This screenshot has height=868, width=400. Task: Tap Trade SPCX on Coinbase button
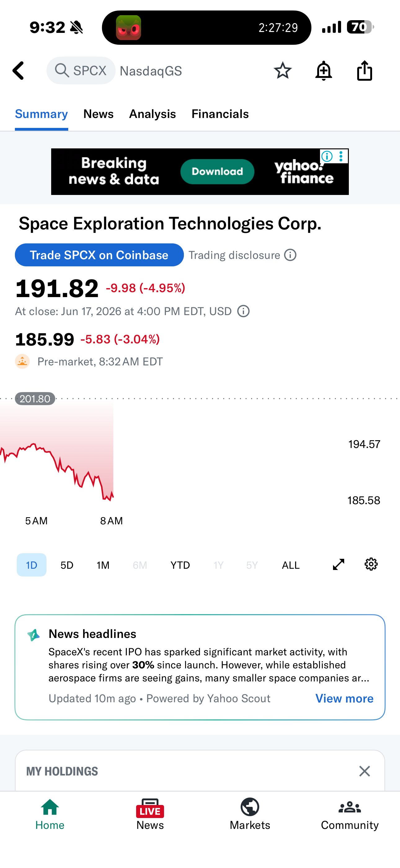click(x=99, y=255)
